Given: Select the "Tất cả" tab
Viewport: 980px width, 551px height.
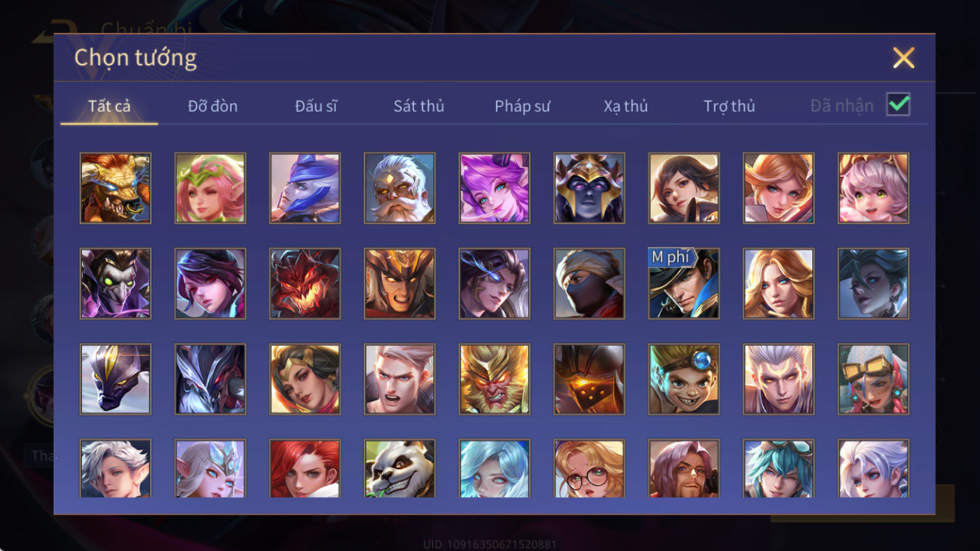Looking at the screenshot, I should click(109, 106).
